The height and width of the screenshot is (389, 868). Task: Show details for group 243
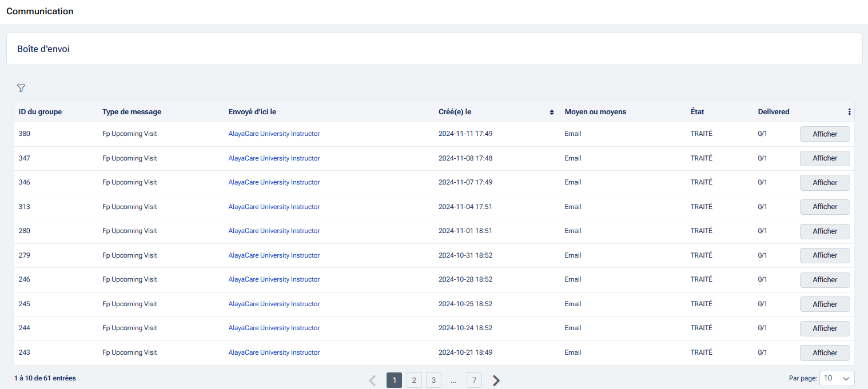coord(825,353)
